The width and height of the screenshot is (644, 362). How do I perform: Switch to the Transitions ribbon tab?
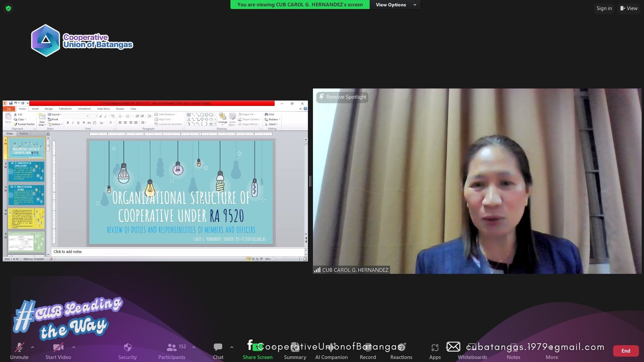(x=65, y=109)
